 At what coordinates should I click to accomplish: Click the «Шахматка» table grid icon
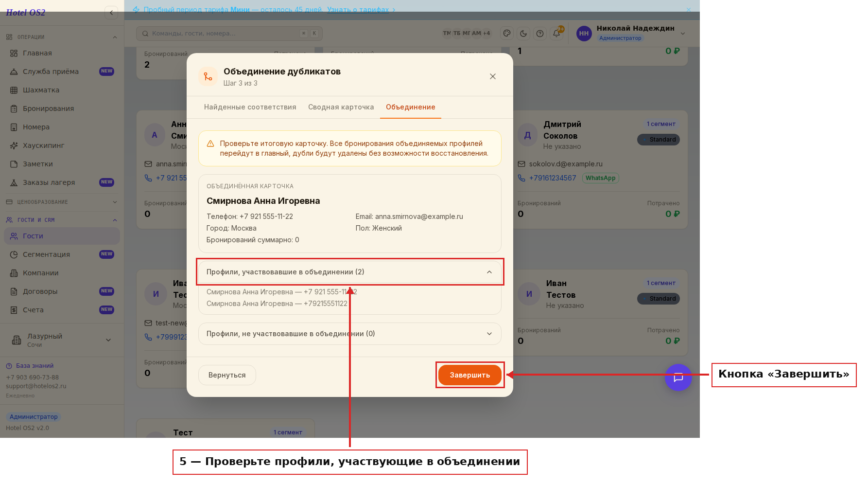14,90
